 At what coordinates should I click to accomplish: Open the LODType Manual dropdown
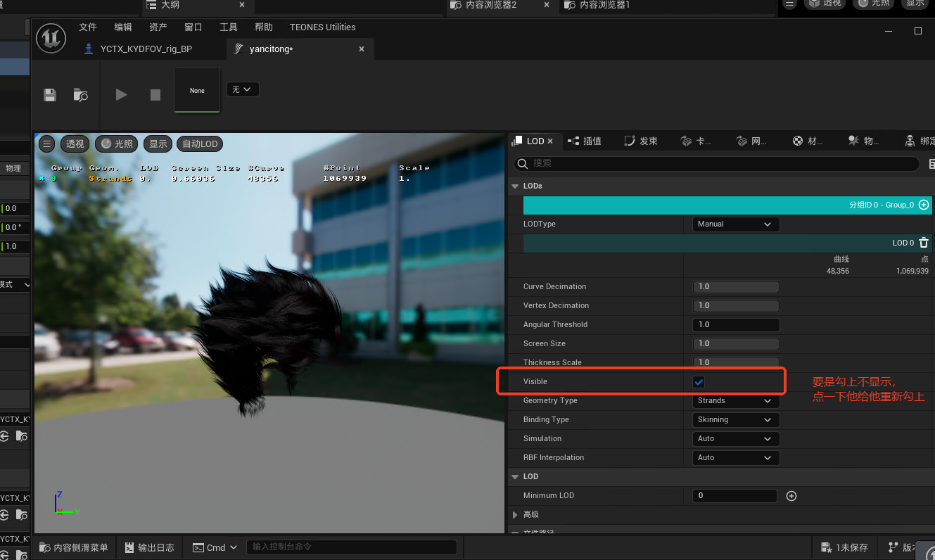pyautogui.click(x=735, y=224)
